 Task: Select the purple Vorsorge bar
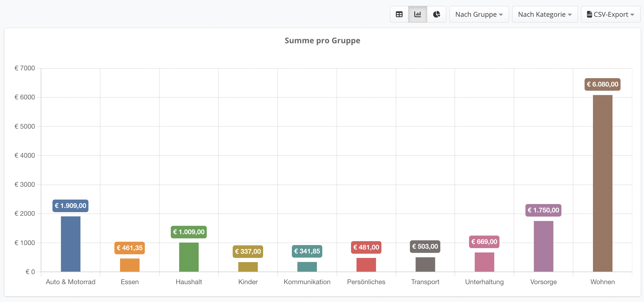pyautogui.click(x=544, y=246)
